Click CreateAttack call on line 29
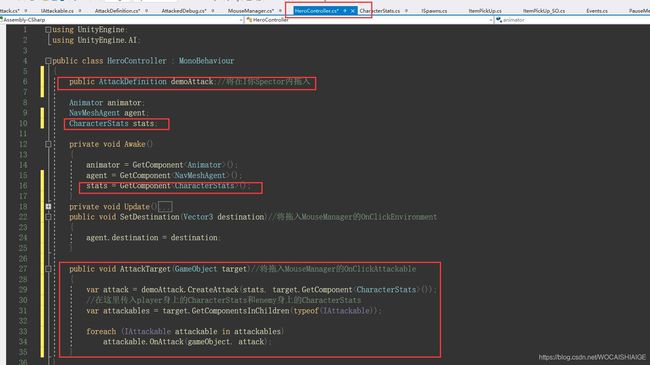The height and width of the screenshot is (365, 650). coord(213,290)
